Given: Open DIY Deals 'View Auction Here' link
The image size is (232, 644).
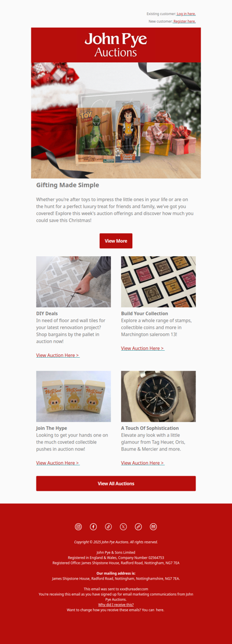Looking at the screenshot, I should (58, 355).
